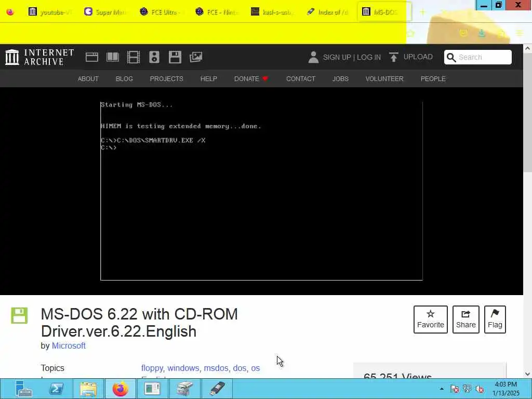Click the Share button
The width and height of the screenshot is (532, 399).
pos(466,320)
